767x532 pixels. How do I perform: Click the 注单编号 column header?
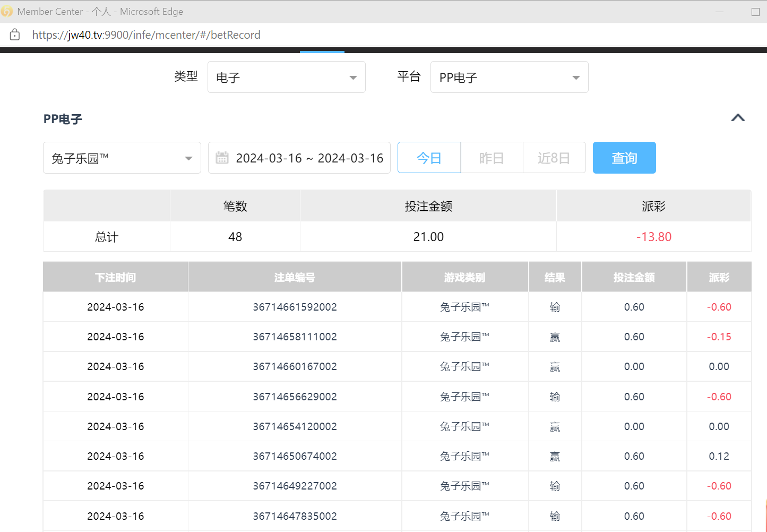tap(295, 277)
